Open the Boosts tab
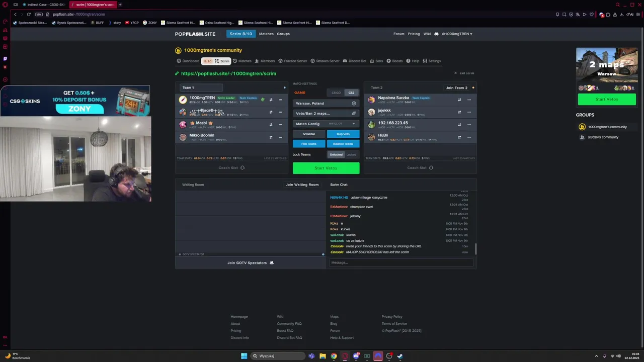 pos(394,61)
